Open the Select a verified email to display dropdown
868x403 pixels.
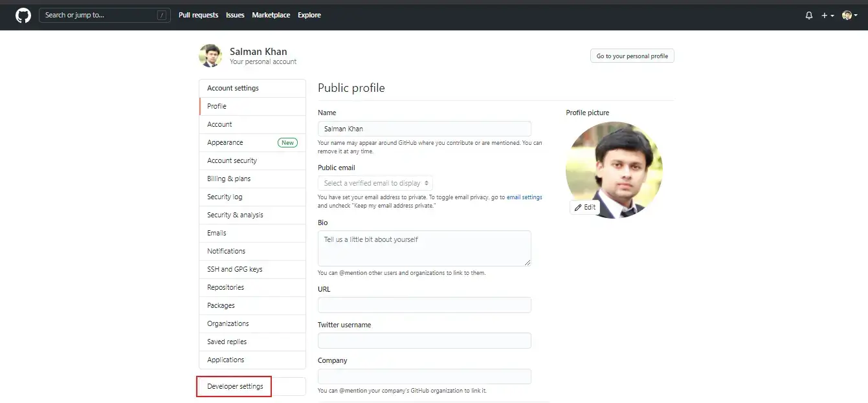[x=375, y=182]
